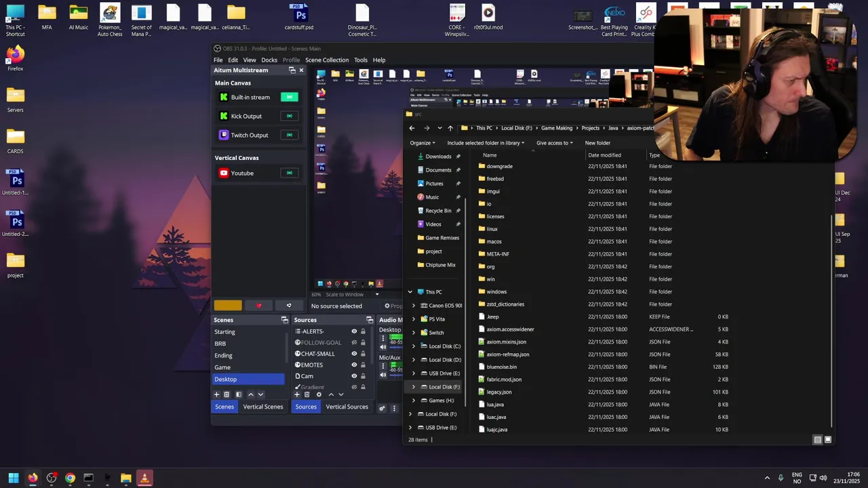This screenshot has height=488, width=868.
Task: Open the OBS Docks menu
Action: point(269,60)
